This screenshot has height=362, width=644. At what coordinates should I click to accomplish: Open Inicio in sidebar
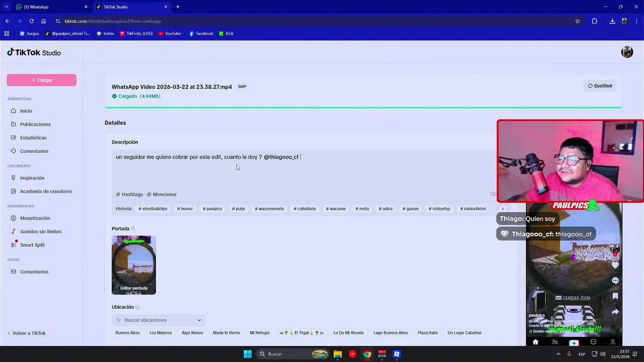26,111
